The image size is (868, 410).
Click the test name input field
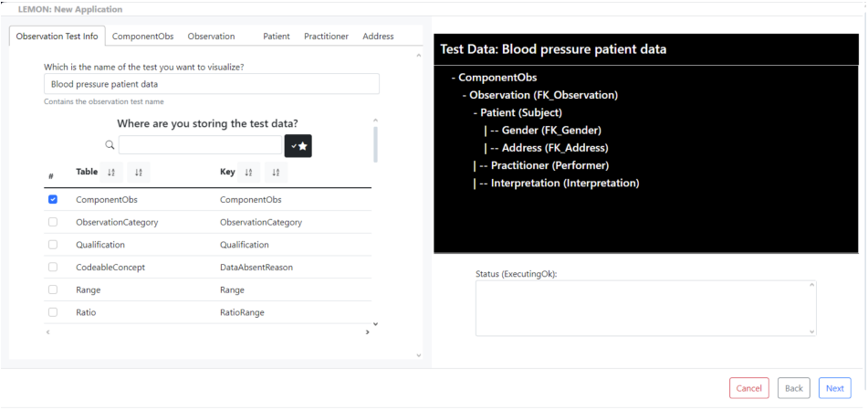(212, 84)
